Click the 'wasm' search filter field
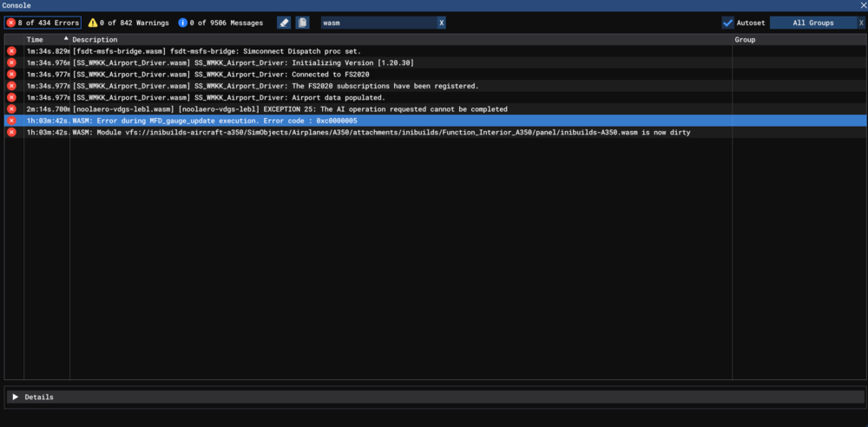The image size is (868, 427). tap(378, 23)
